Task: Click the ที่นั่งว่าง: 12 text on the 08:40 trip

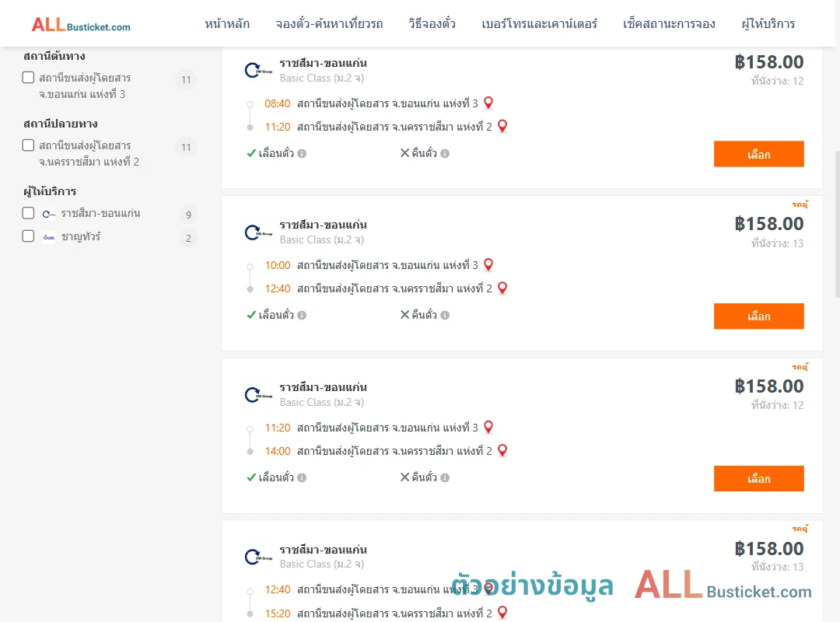Action: (x=777, y=81)
